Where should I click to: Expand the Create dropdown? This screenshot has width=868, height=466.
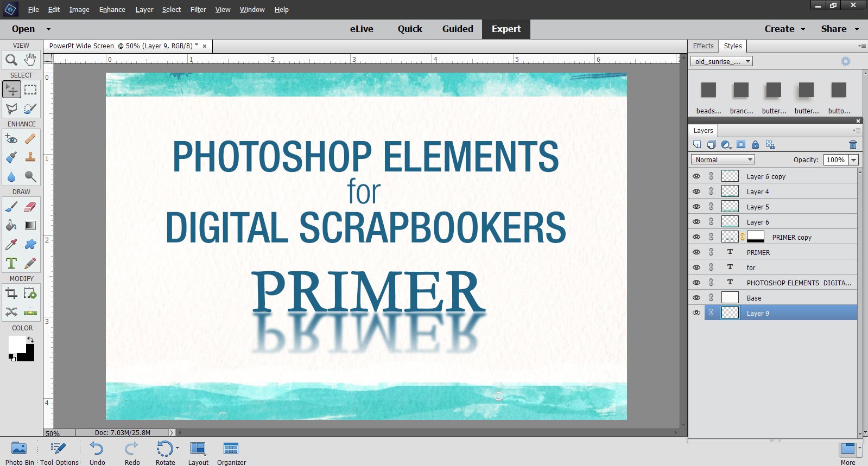point(803,29)
